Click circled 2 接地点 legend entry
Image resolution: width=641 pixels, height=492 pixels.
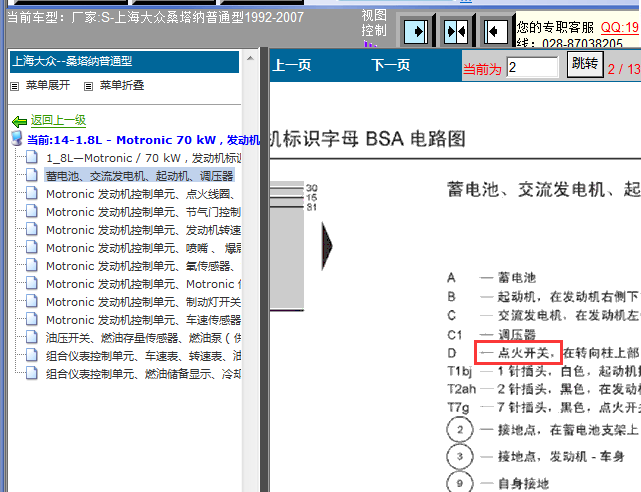pos(542,429)
